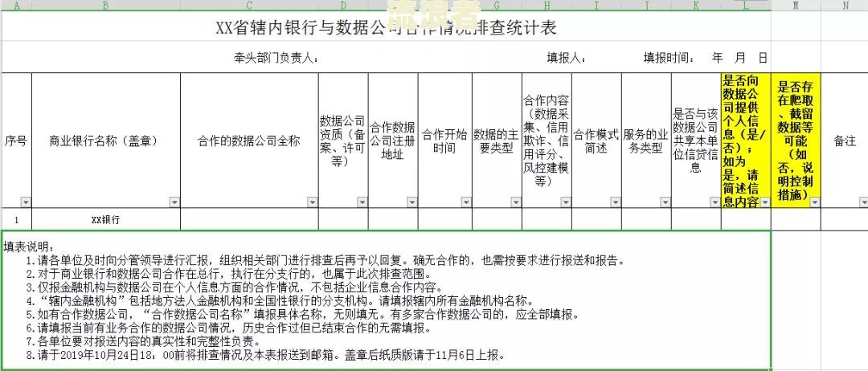The height and width of the screenshot is (371, 868).
Task: Click the 合作开始时间 header cell
Action: click(445, 141)
